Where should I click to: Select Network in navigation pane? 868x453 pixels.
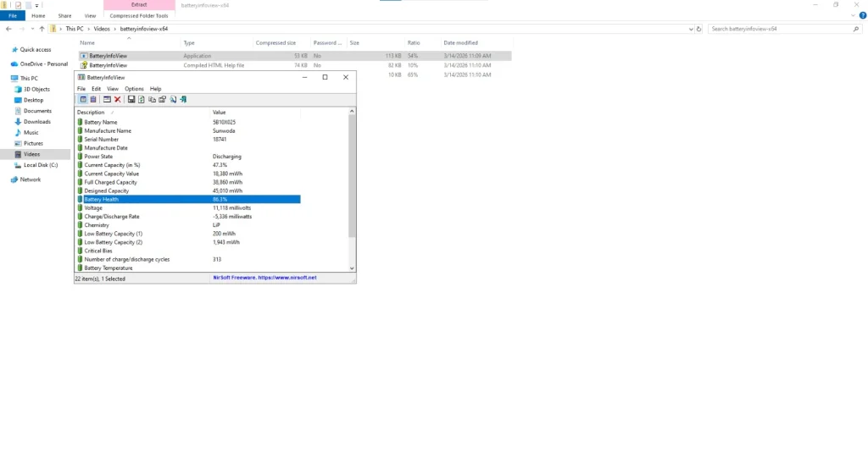click(x=30, y=180)
